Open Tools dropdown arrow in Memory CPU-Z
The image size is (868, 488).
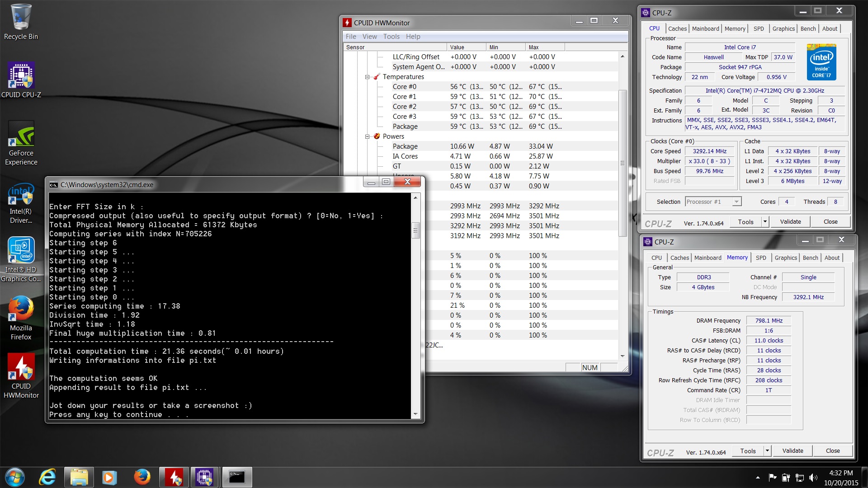click(767, 450)
